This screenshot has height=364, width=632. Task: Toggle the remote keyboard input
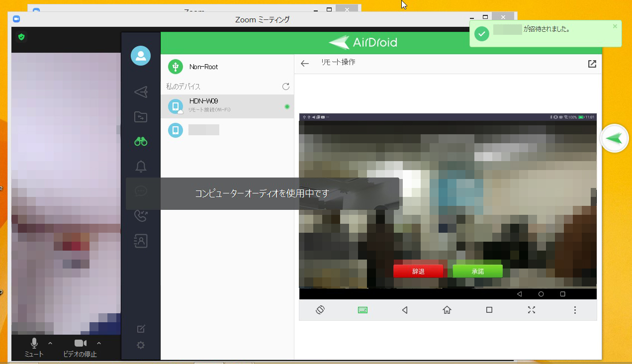pyautogui.click(x=362, y=310)
